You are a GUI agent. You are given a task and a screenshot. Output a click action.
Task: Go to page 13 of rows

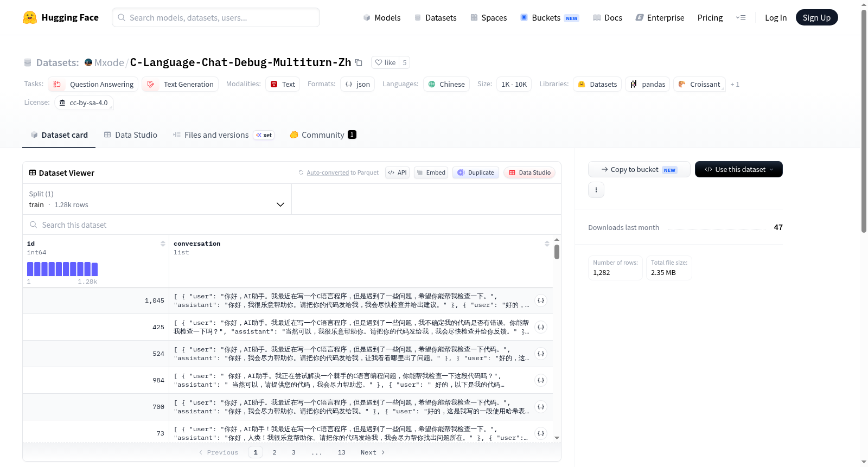[341, 452]
